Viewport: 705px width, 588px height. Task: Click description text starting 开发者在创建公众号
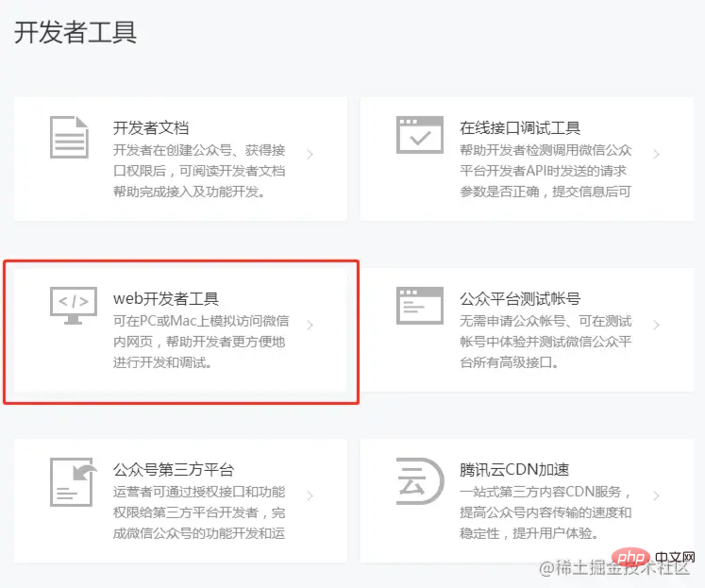point(199,171)
